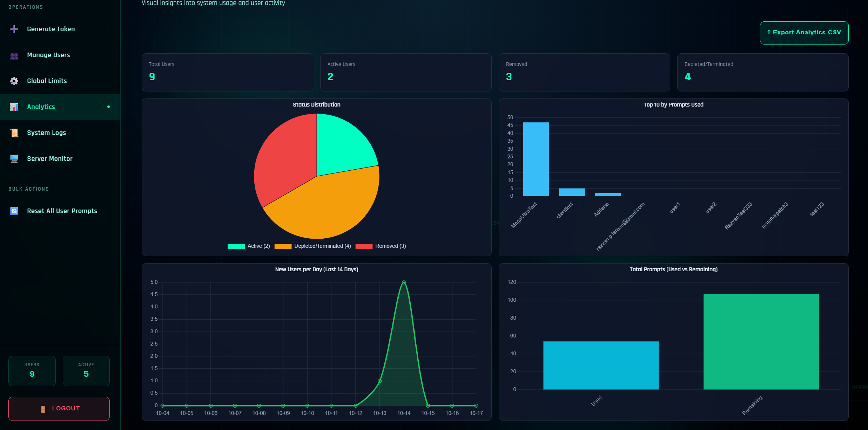
Task: Click the Logout icon in the red button
Action: point(43,408)
